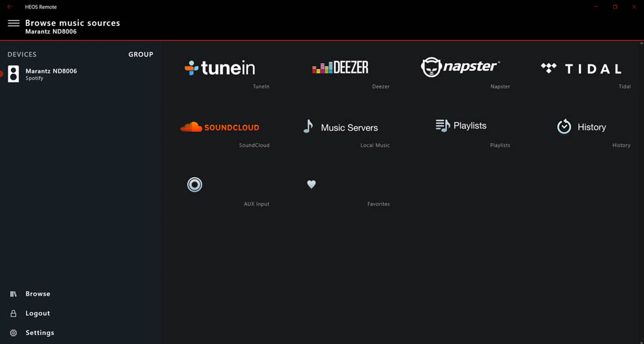The height and width of the screenshot is (344, 644).
Task: Click the Logout padlock icon
Action: pyautogui.click(x=13, y=314)
